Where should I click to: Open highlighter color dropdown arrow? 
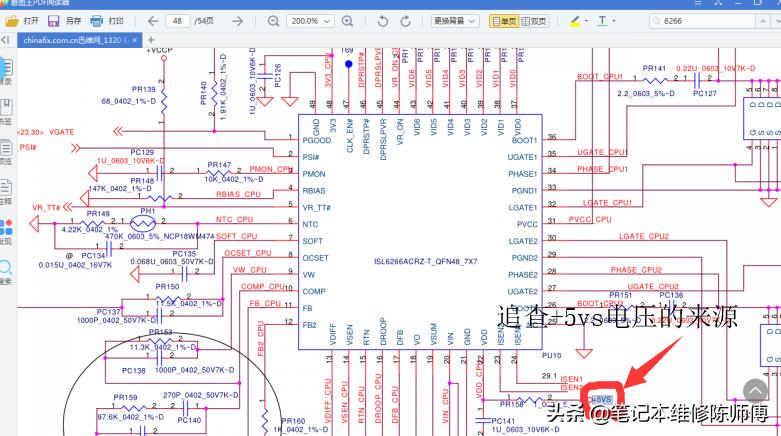coord(586,21)
